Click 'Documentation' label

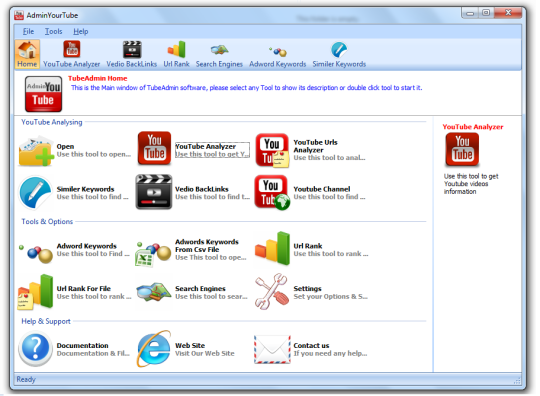[x=82, y=345]
